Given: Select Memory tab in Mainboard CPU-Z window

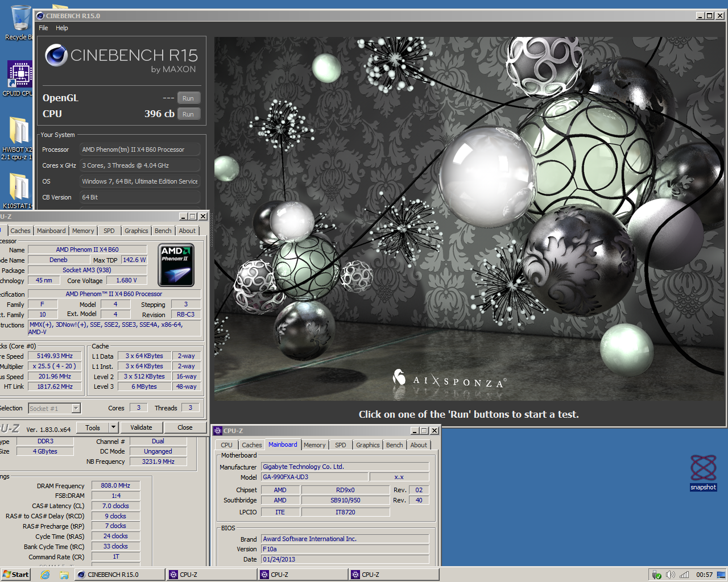Looking at the screenshot, I should coord(315,445).
